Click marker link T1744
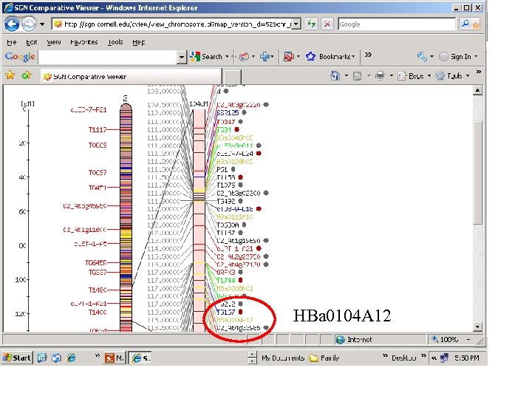This screenshot has width=532, height=399. [226, 280]
